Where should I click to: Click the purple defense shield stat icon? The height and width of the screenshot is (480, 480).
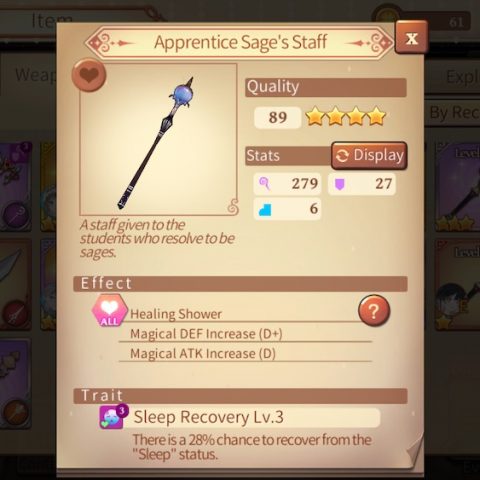click(339, 184)
